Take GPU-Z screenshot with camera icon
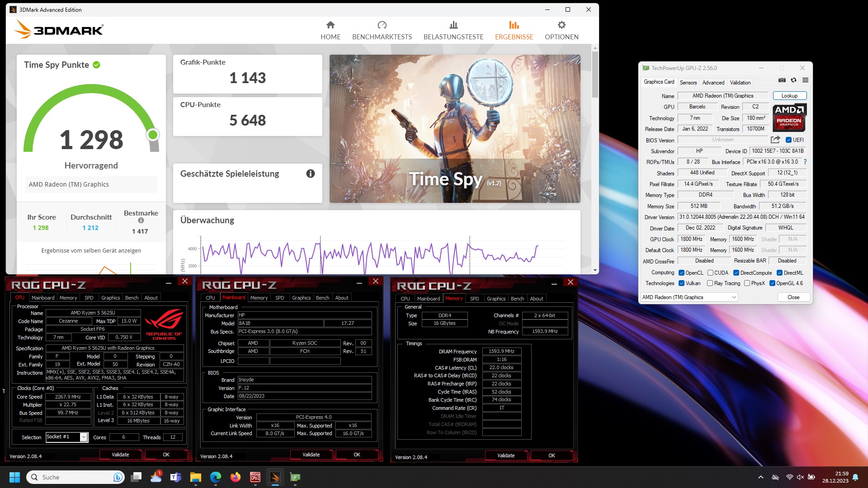 coord(782,80)
